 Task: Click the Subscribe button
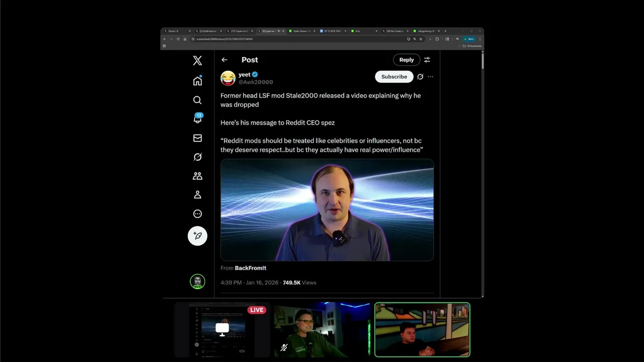click(x=394, y=77)
